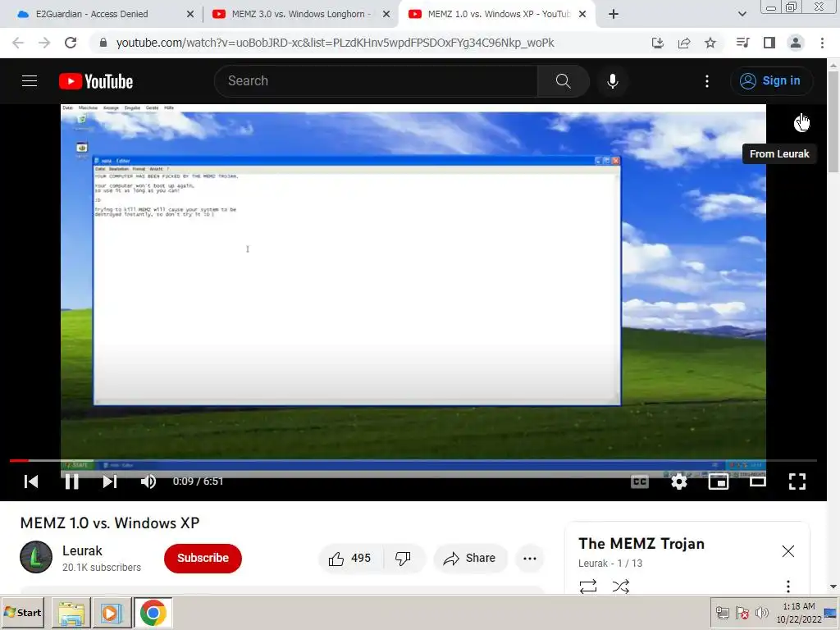Open system tray volume icon

(x=760, y=612)
